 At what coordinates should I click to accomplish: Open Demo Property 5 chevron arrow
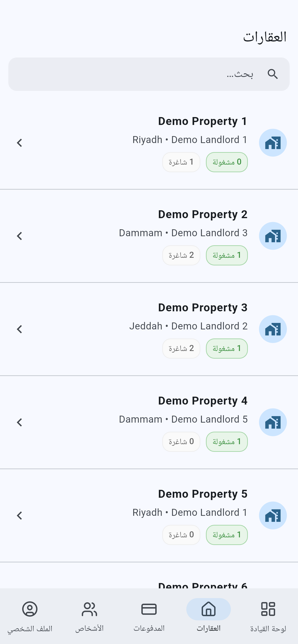pyautogui.click(x=19, y=516)
